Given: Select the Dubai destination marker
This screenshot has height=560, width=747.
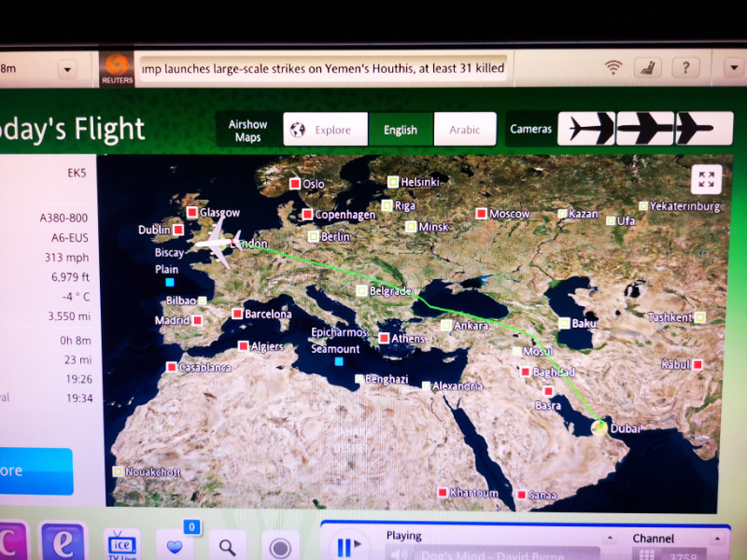Looking at the screenshot, I should (599, 427).
